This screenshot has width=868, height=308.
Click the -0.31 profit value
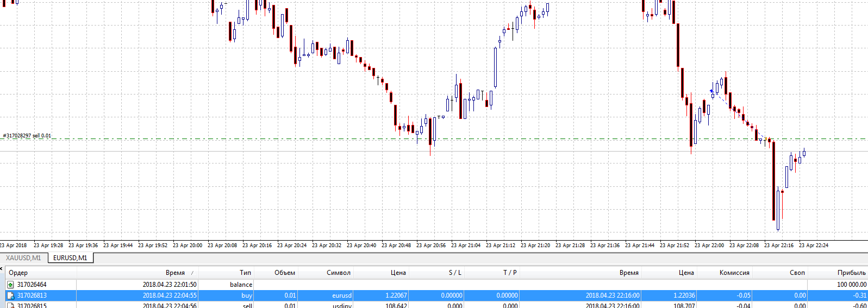pos(860,296)
